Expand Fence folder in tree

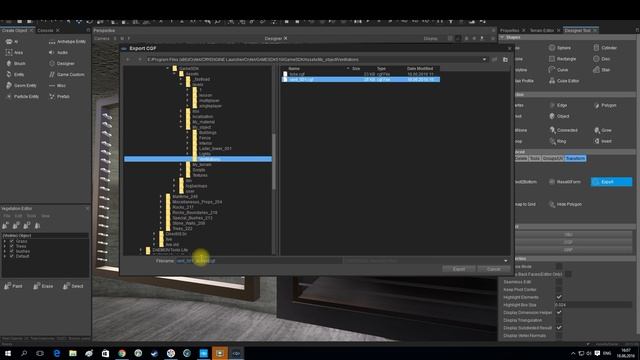click(188, 138)
